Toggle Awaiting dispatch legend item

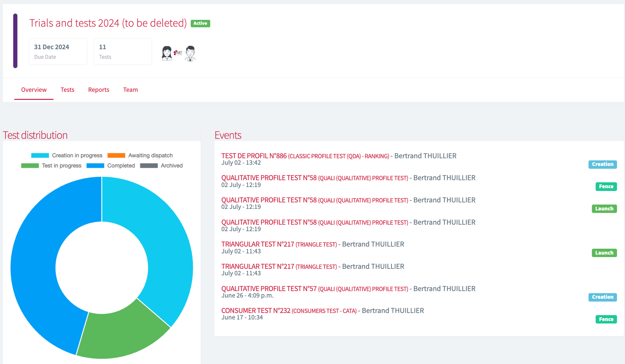click(x=140, y=155)
